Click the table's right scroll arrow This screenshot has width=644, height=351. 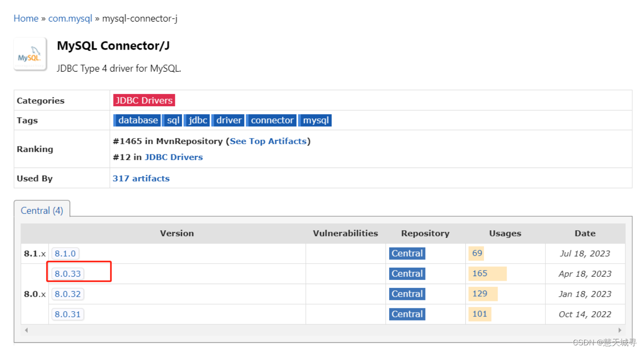tap(621, 330)
